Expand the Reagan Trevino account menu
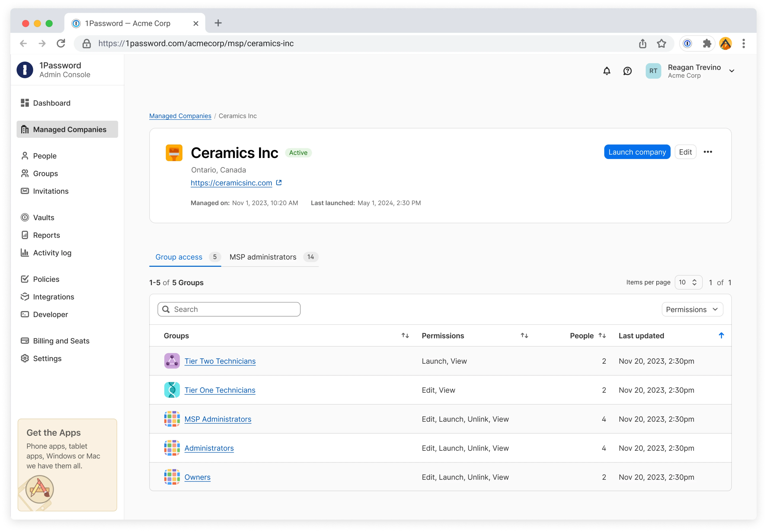Image resolution: width=767 pixels, height=532 pixels. tap(731, 71)
